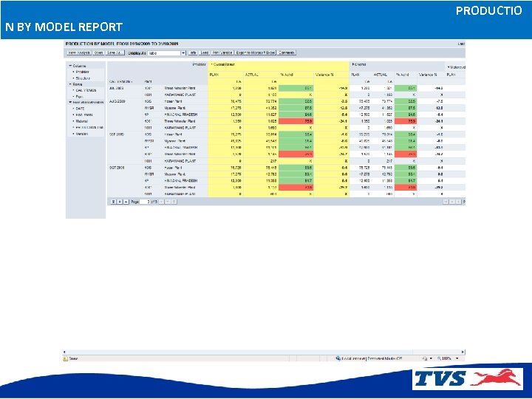532x399 pixels.
Task: Collapse the Motorcycle column group
Action: coord(449,67)
